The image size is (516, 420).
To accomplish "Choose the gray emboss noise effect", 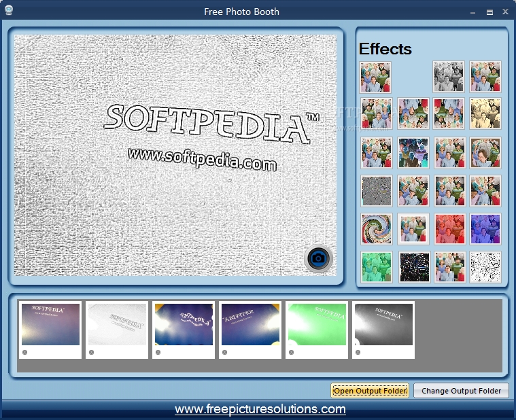I will pyautogui.click(x=377, y=191).
